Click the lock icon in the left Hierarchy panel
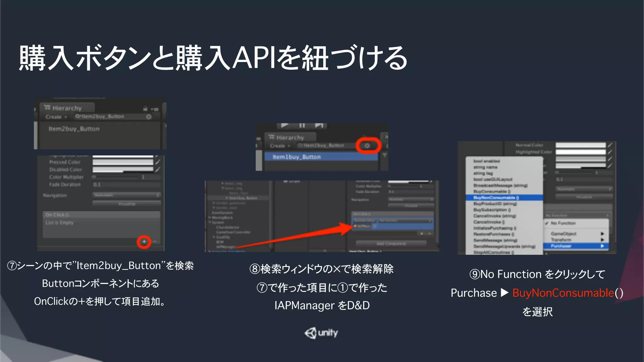This screenshot has width=644, height=362. click(x=145, y=109)
